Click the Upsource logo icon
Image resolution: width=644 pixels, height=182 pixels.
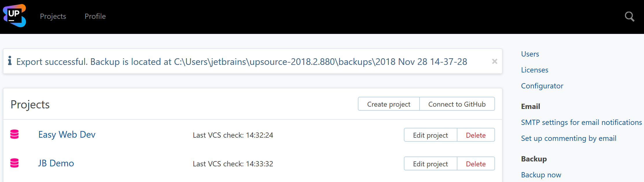[14, 16]
